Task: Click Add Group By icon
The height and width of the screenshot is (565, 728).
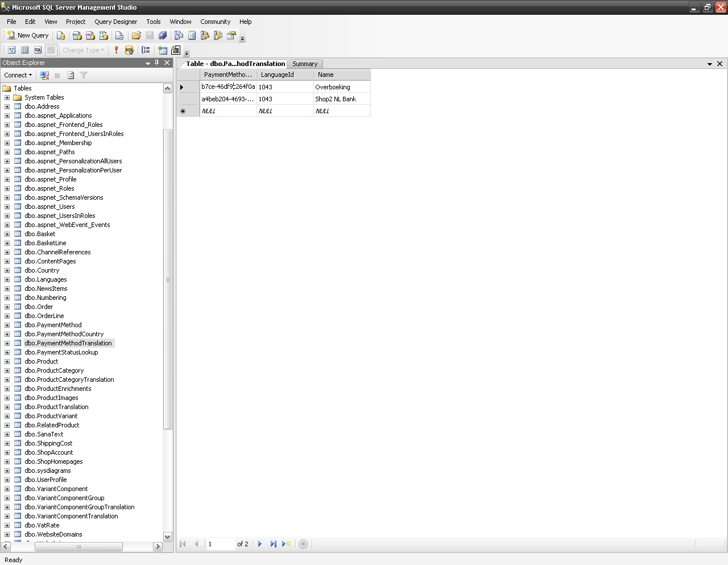Action: click(146, 50)
